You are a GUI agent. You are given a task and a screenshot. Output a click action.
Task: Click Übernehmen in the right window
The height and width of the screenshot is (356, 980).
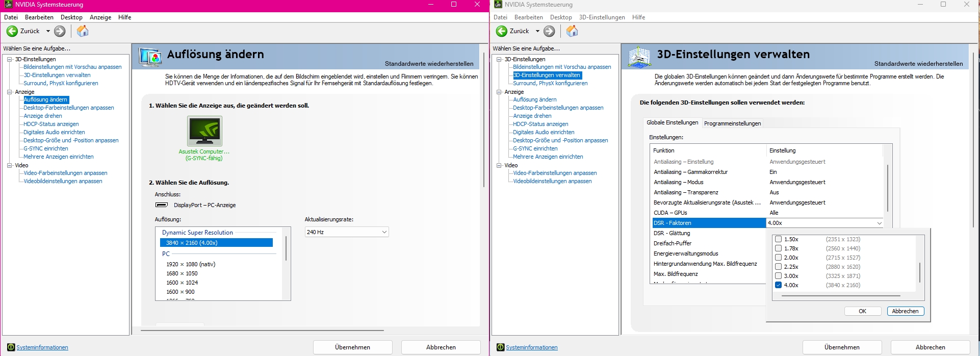tap(842, 347)
